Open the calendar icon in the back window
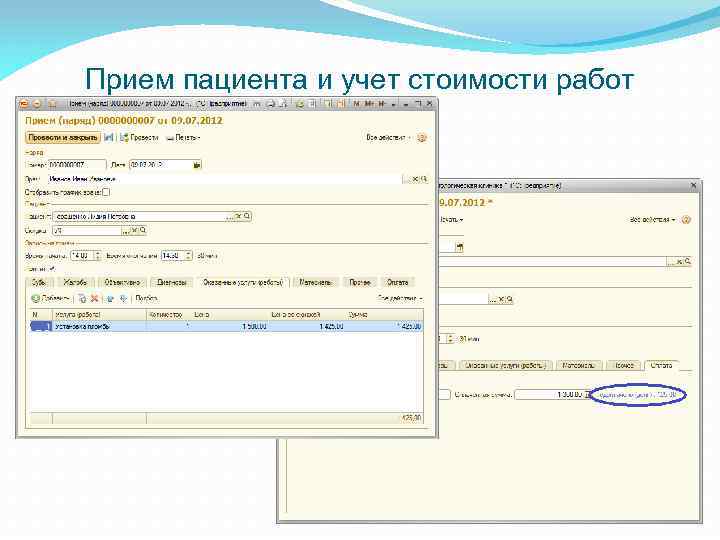720x540 pixels. pos(459,248)
